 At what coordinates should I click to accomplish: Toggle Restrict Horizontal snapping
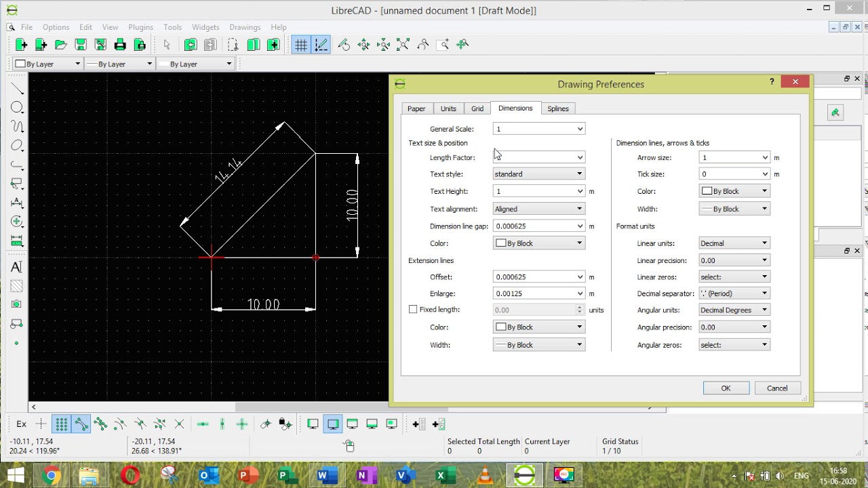(203, 424)
